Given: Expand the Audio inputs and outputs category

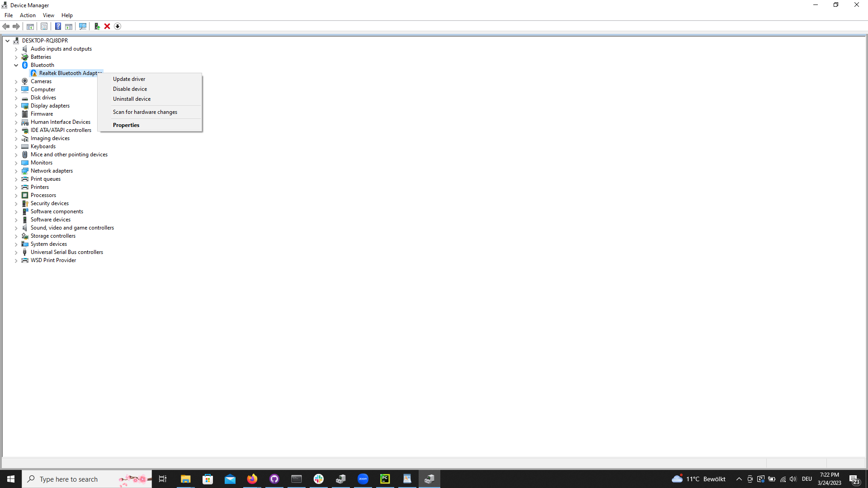Looking at the screenshot, I should [16, 48].
